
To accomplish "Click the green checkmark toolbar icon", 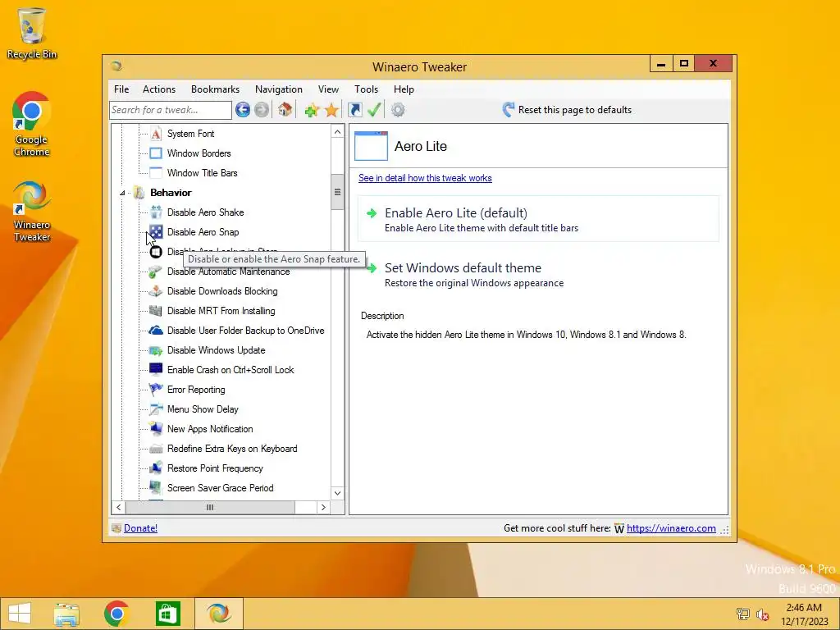I will point(374,110).
